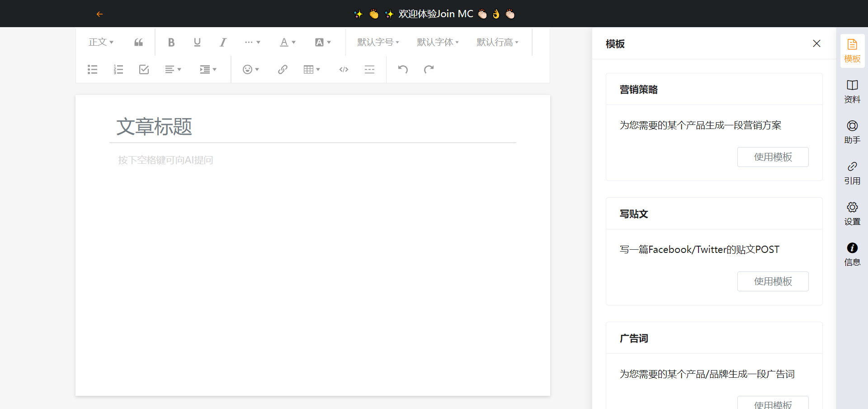This screenshot has width=868, height=409.
Task: Use the 写贴文 template button
Action: (x=773, y=281)
